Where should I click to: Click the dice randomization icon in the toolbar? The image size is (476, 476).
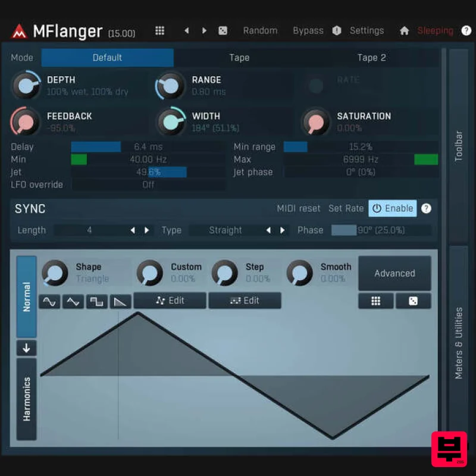(223, 30)
